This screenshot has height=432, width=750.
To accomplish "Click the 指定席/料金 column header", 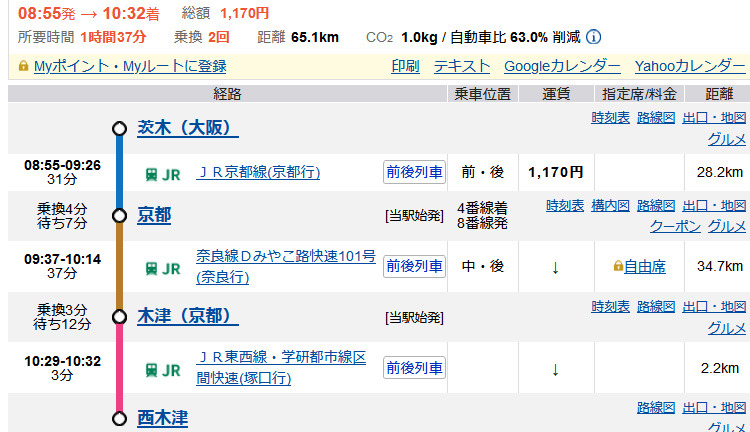I will pos(639,94).
